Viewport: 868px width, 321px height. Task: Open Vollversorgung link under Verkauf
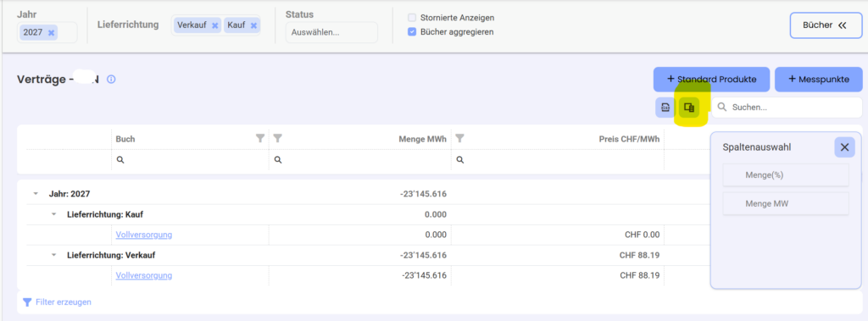pos(144,275)
